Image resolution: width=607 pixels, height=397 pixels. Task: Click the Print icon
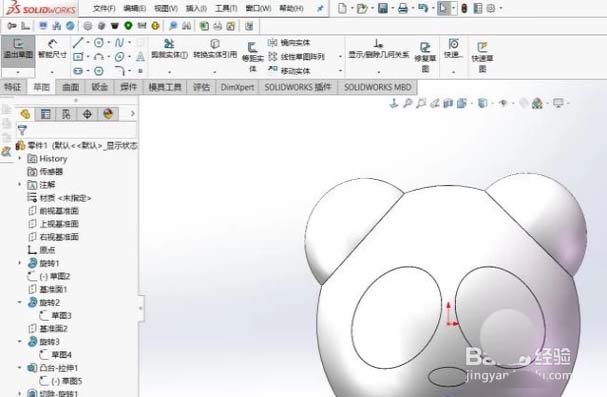pyautogui.click(x=403, y=8)
